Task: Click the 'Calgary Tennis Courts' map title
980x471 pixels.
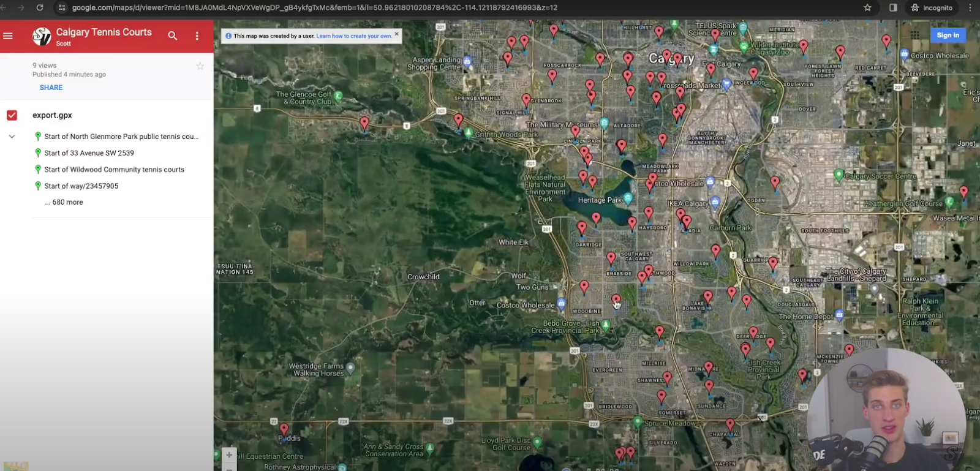Action: pyautogui.click(x=104, y=32)
